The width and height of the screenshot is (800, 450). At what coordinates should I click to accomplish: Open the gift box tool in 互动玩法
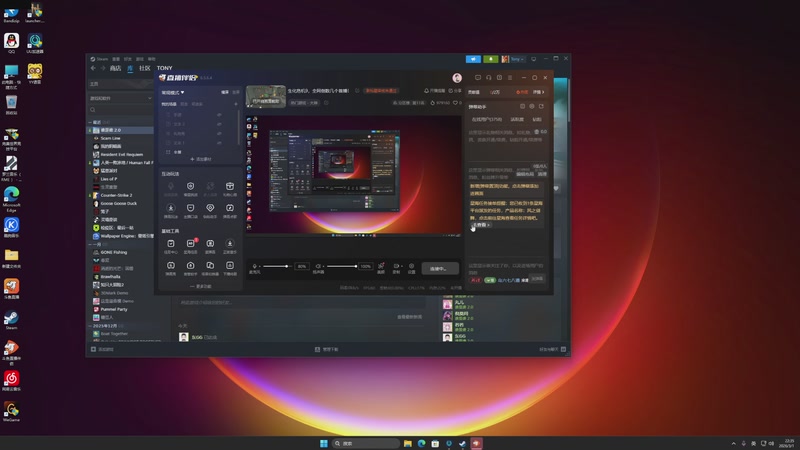click(x=230, y=186)
